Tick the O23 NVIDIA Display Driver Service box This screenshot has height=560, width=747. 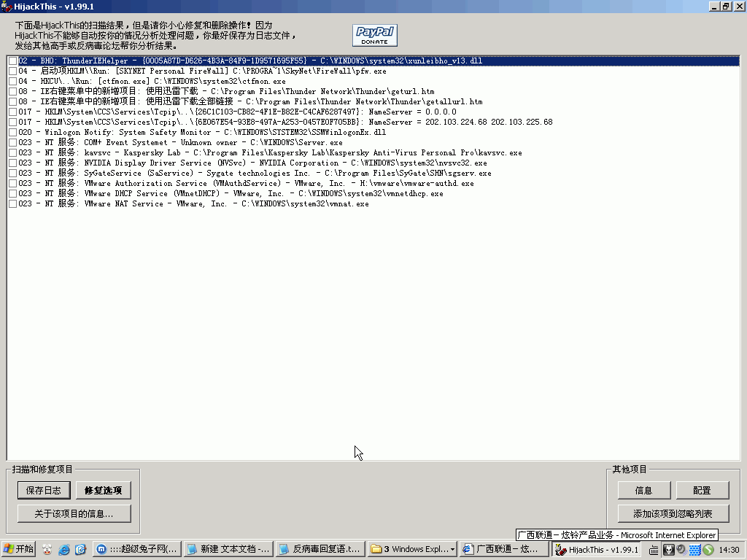click(13, 163)
